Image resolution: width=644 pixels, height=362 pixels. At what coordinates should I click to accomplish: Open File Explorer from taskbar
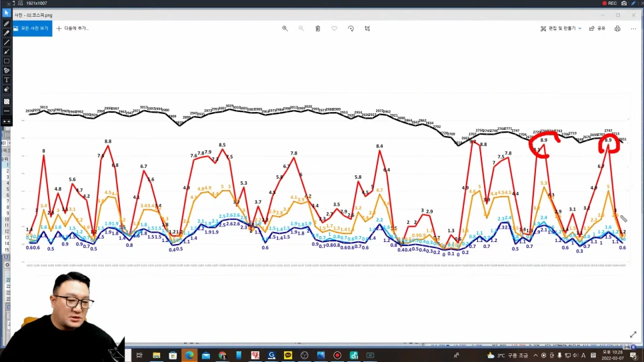156,355
